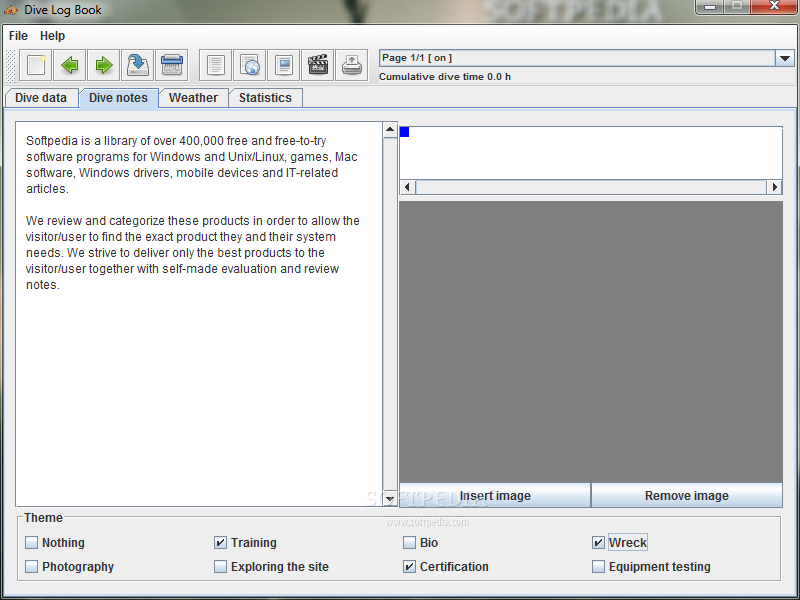The image size is (800, 600).
Task: Click the movie clapperboard icon
Action: pos(317,65)
